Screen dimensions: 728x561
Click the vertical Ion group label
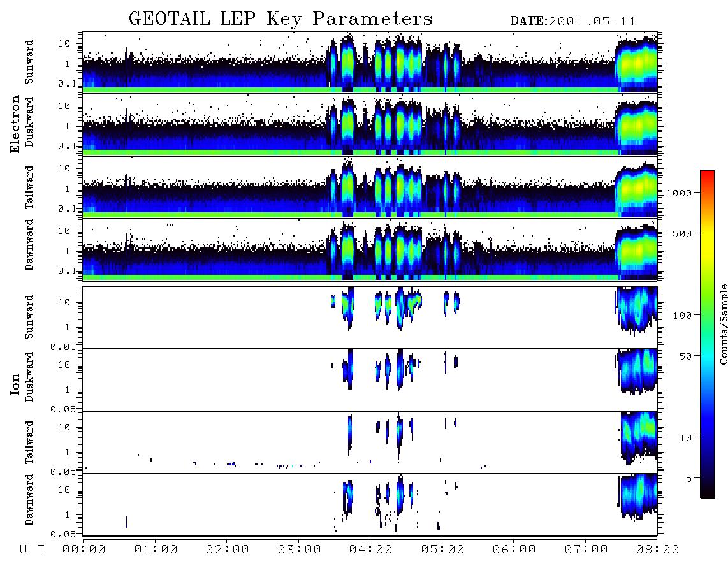point(15,384)
